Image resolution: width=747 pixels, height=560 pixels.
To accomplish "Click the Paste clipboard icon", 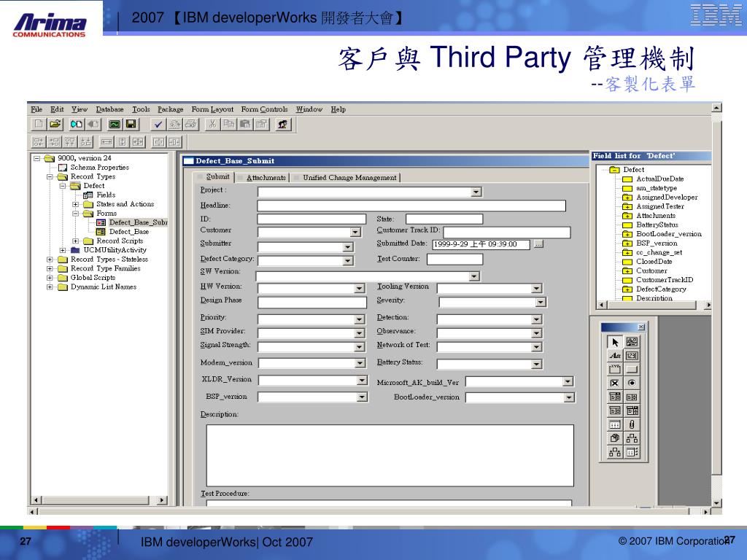I will pos(245,125).
